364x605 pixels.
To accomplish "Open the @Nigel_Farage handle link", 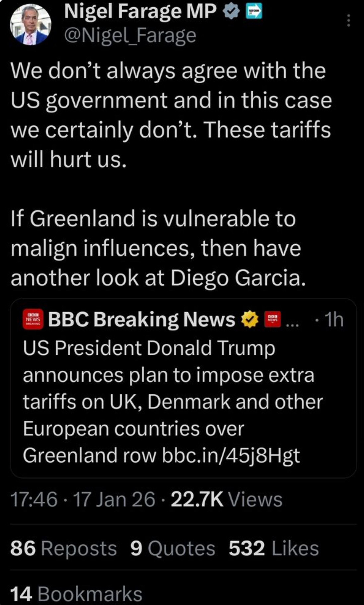I will coord(130,35).
